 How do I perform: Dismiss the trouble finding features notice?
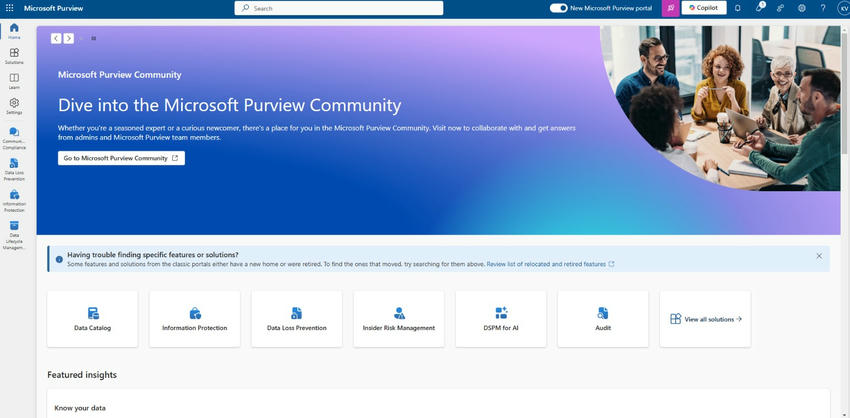pyautogui.click(x=819, y=256)
